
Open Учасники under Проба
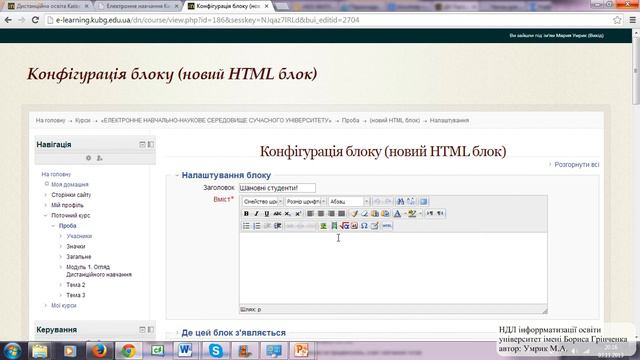tap(79, 236)
